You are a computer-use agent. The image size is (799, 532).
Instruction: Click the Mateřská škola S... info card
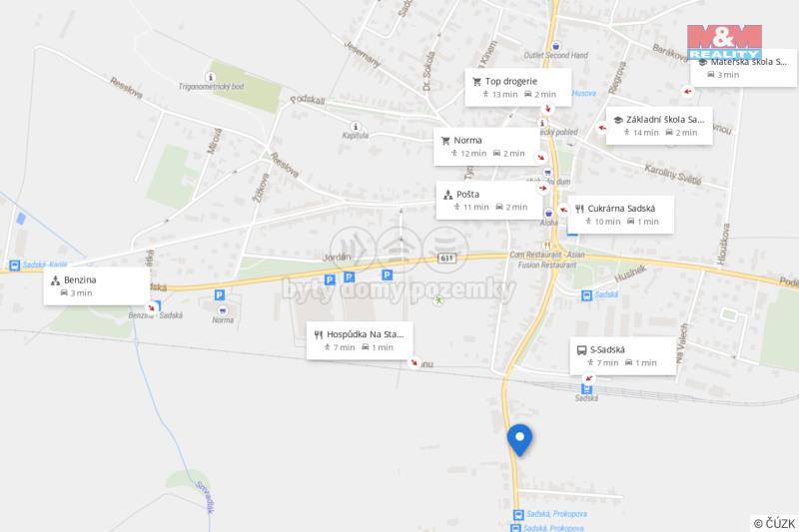coord(743,68)
